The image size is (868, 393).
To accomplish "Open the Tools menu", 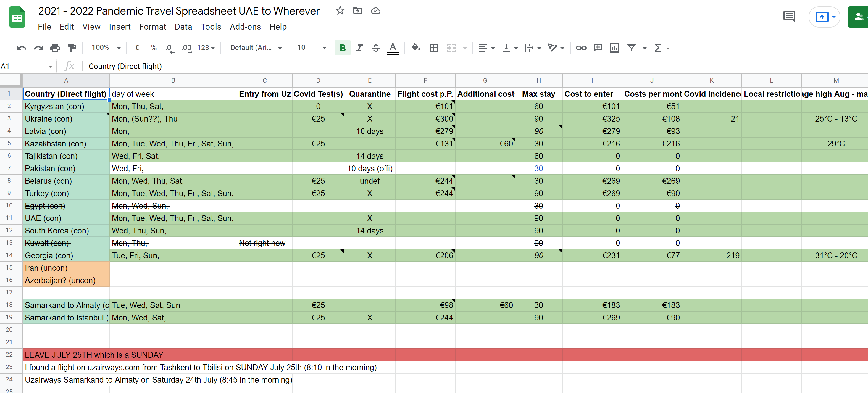I will (211, 27).
